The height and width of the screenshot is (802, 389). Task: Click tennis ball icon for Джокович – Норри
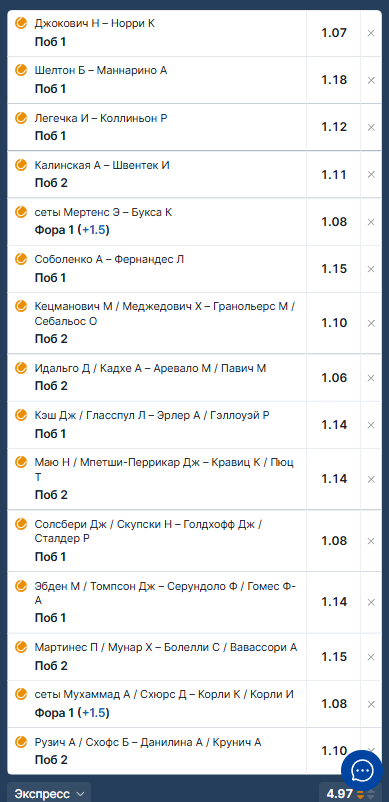21,23
